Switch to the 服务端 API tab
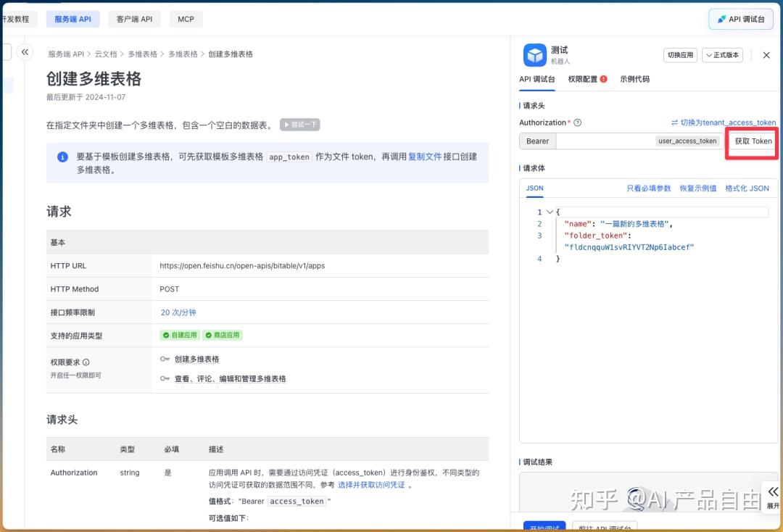 point(73,19)
